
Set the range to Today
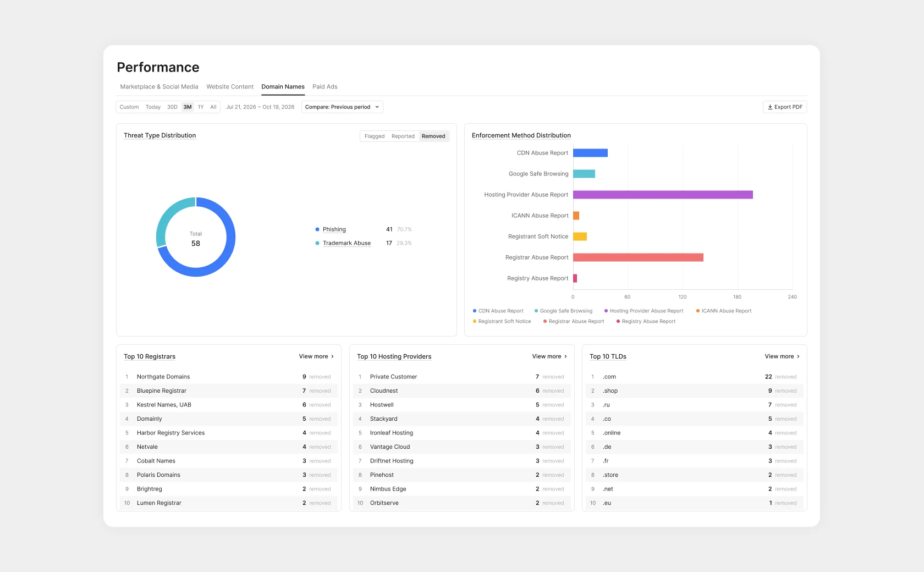153,107
